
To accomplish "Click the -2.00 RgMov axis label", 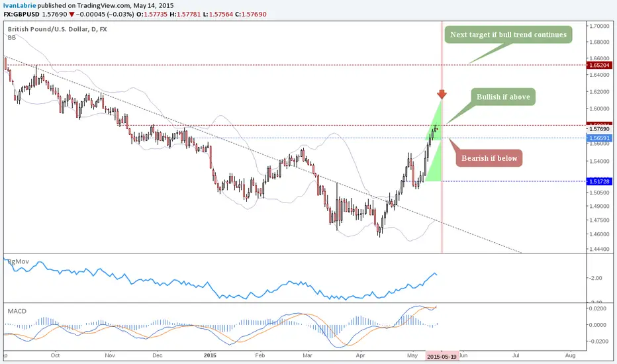I will tap(596, 278).
